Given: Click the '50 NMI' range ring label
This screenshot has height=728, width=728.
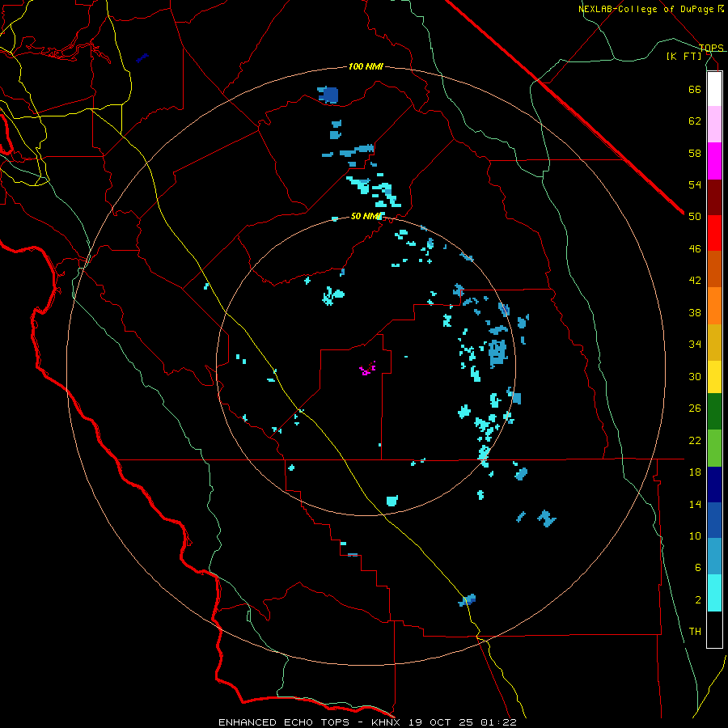Looking at the screenshot, I should [x=366, y=216].
